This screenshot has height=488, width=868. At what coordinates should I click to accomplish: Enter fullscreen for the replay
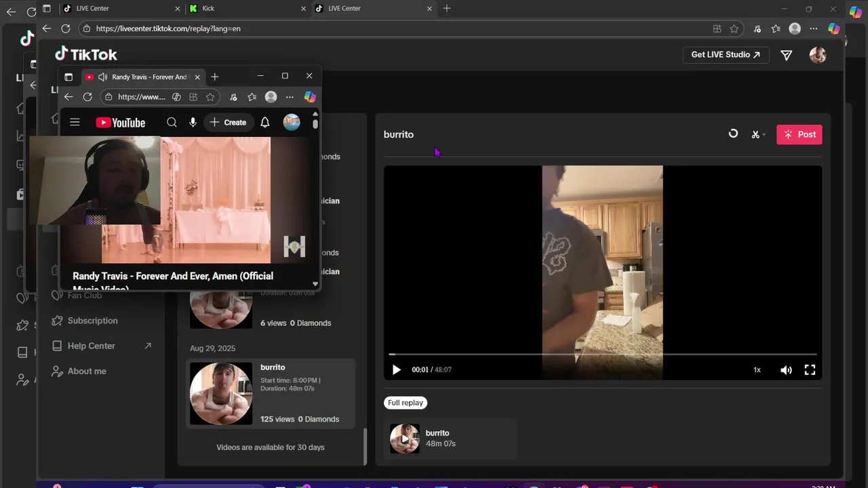click(x=810, y=369)
